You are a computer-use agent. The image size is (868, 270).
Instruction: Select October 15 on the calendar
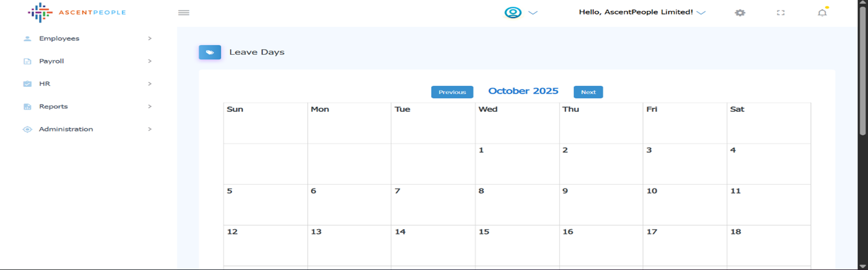pos(517,245)
